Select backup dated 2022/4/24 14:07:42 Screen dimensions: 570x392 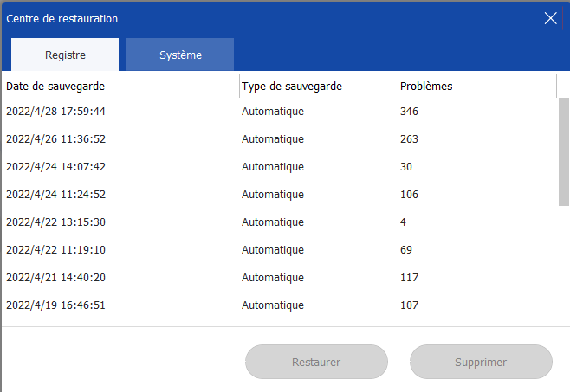280,166
